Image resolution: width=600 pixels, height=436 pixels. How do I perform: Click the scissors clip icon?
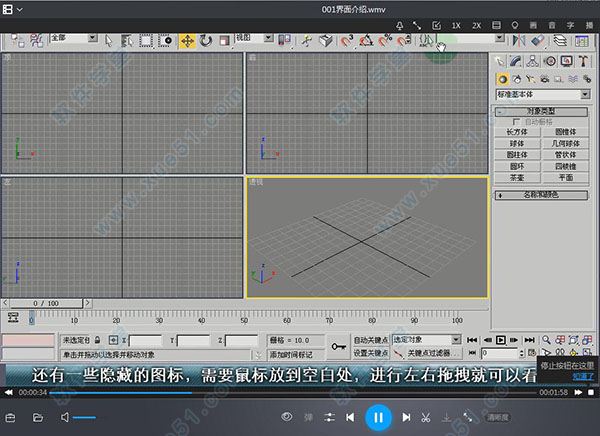point(426,417)
